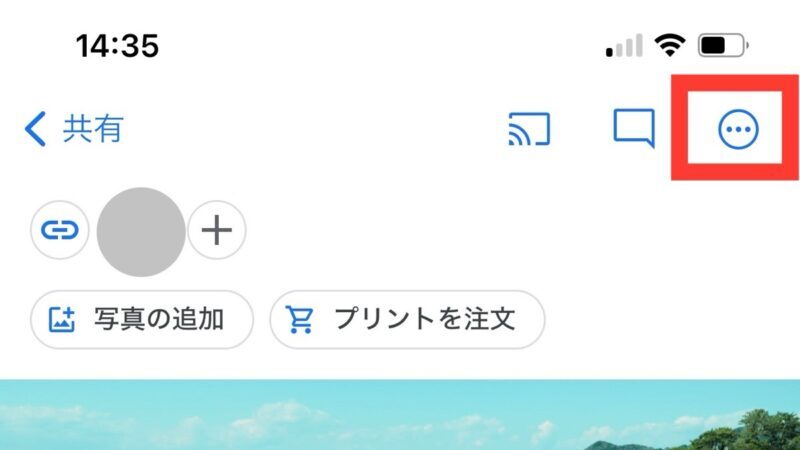Tap the Wi-Fi status icon
Image resolution: width=800 pixels, height=450 pixels.
tap(670, 45)
